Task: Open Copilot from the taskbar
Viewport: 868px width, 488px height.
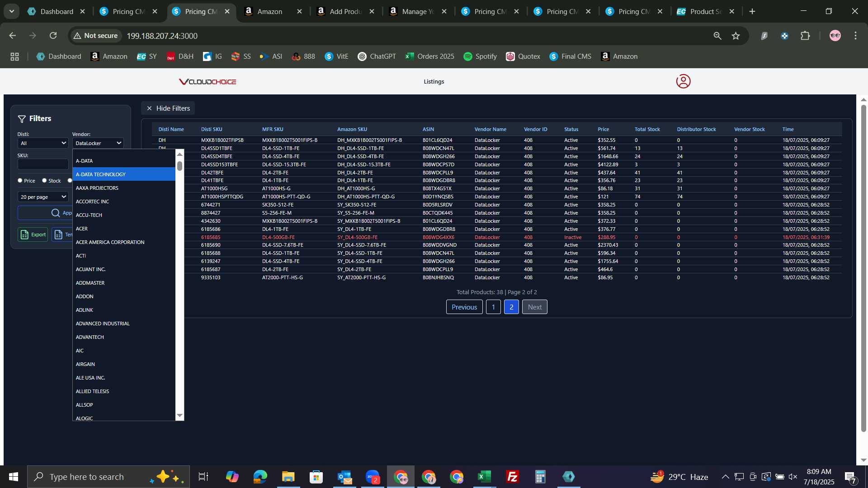Action: 232,477
